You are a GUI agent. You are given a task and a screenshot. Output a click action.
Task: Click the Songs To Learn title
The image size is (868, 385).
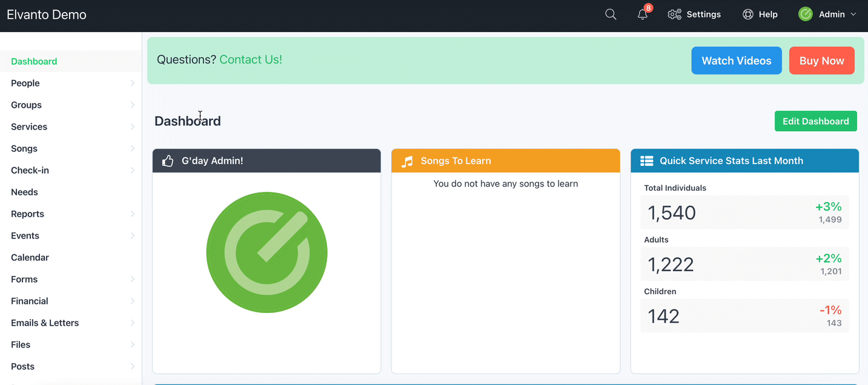click(x=456, y=161)
